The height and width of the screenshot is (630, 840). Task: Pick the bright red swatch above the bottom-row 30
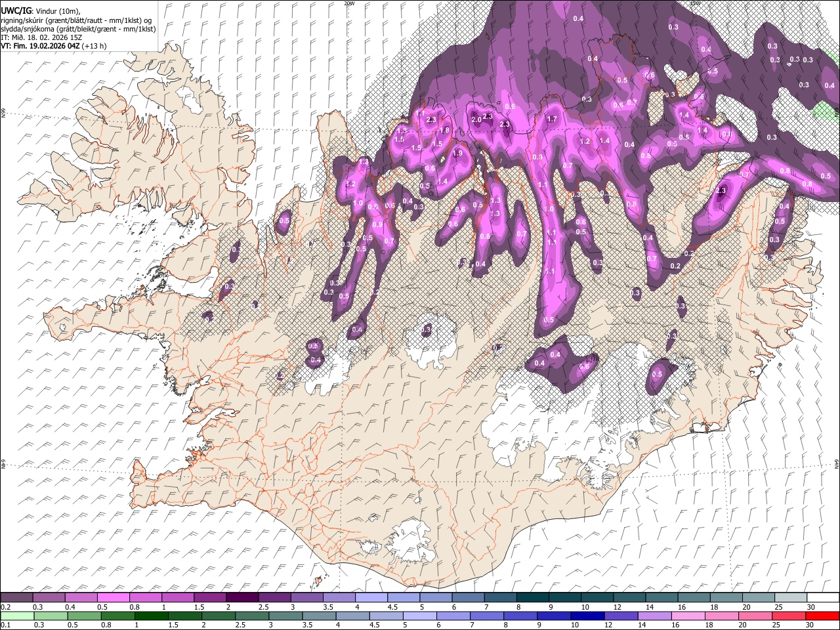pyautogui.click(x=822, y=616)
